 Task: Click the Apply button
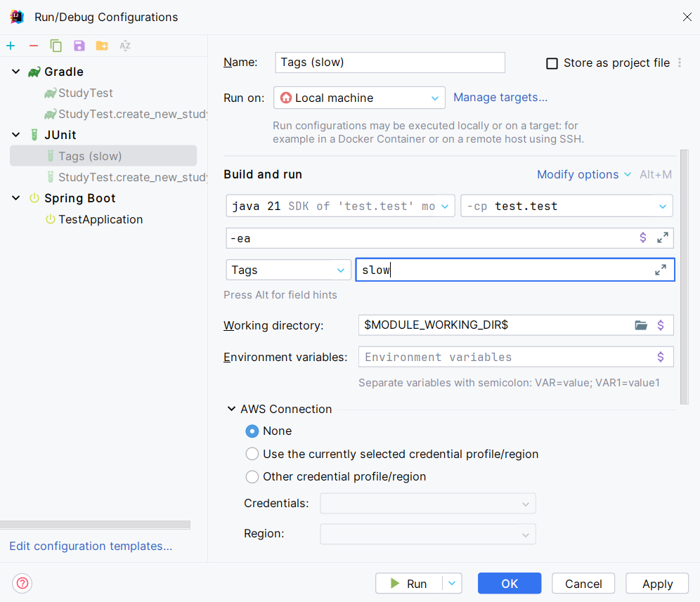point(658,584)
